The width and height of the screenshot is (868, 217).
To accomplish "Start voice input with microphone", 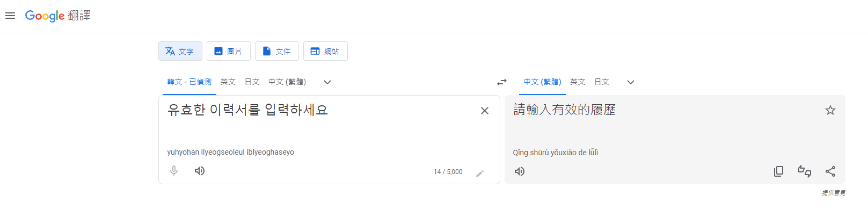I will (174, 171).
